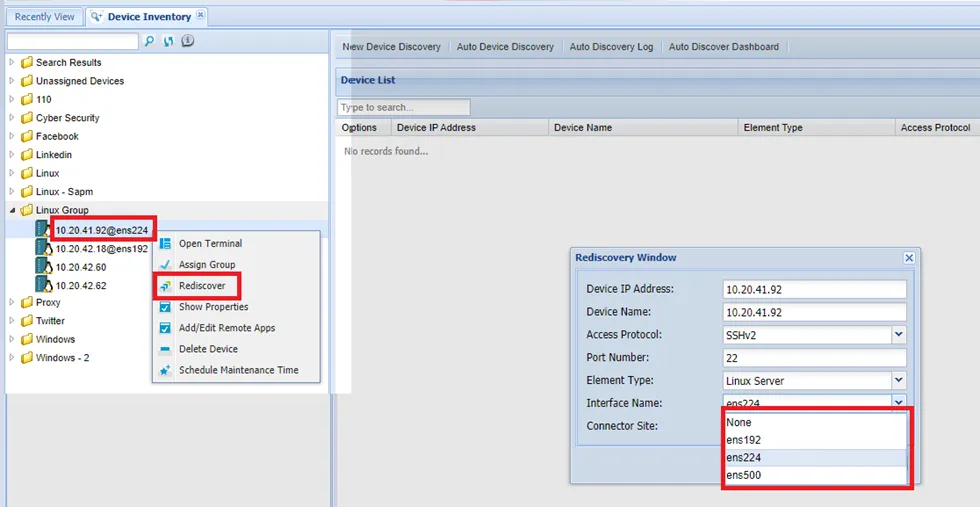Click the Assign Group checkmark icon

click(166, 265)
